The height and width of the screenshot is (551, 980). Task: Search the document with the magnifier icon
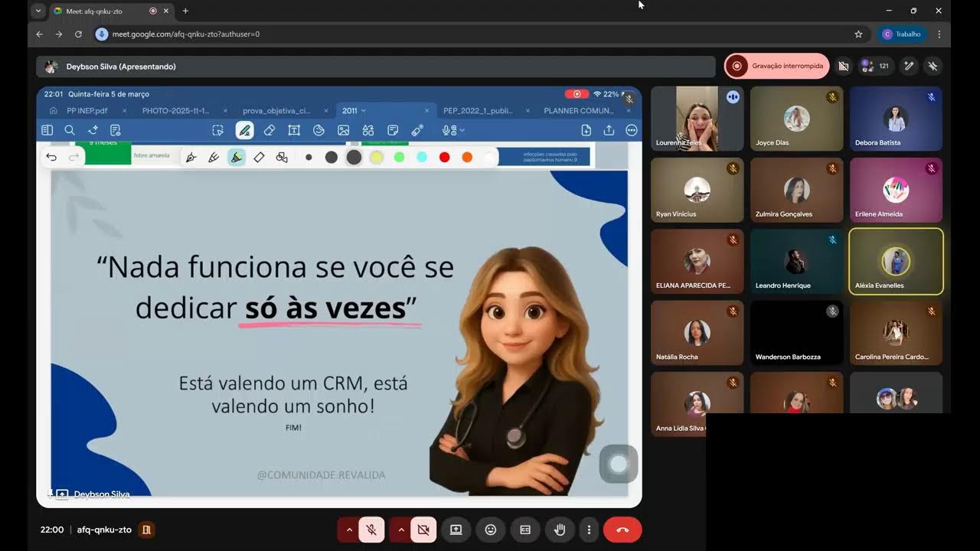(x=70, y=131)
